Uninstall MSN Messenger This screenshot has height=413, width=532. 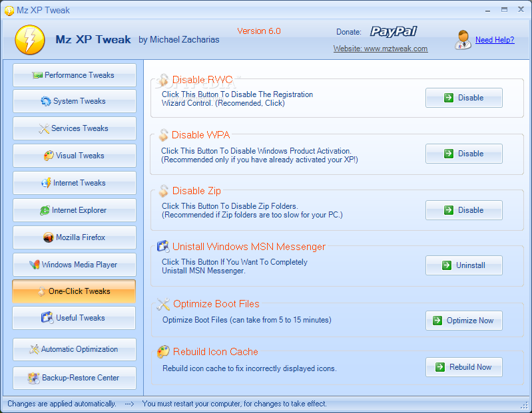tap(464, 265)
